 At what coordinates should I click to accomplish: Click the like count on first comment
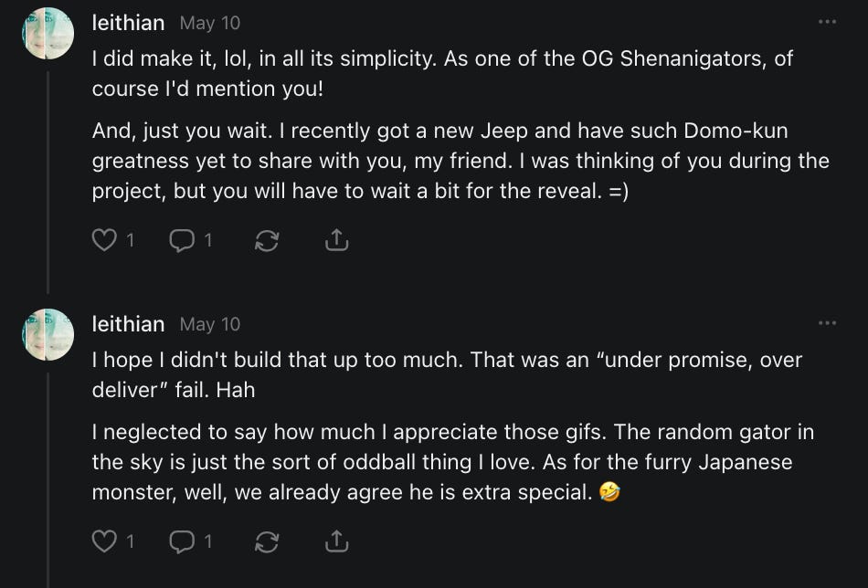tap(130, 240)
